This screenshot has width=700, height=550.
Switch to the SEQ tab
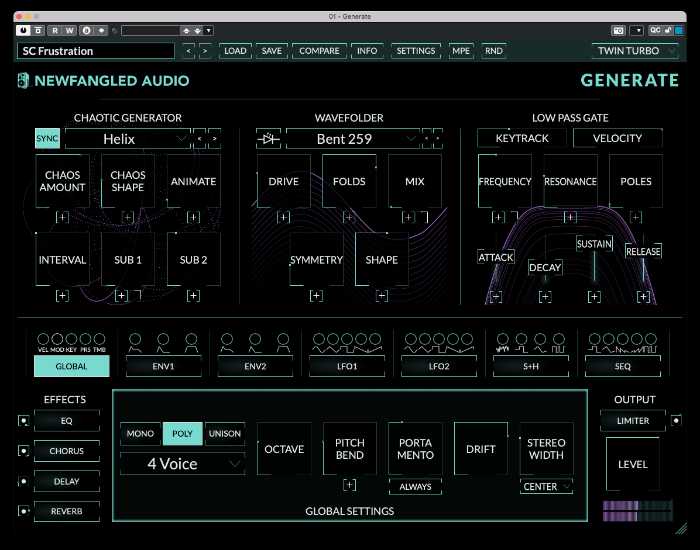click(x=623, y=366)
